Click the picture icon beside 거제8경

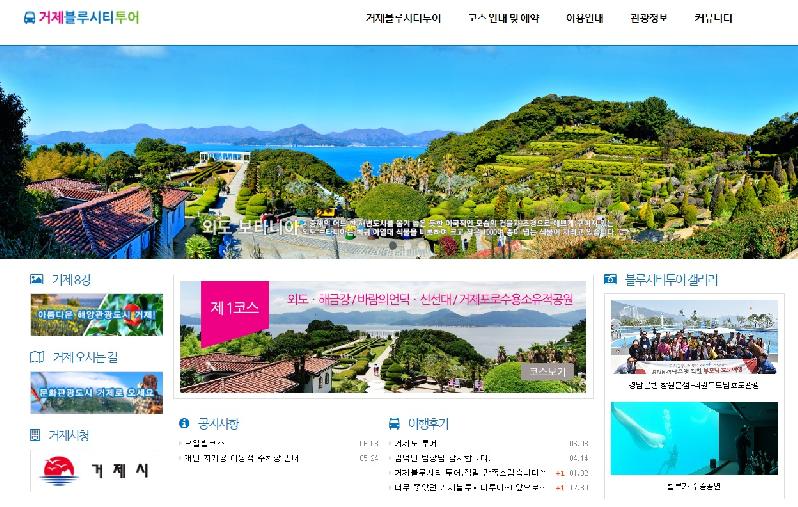click(37, 279)
